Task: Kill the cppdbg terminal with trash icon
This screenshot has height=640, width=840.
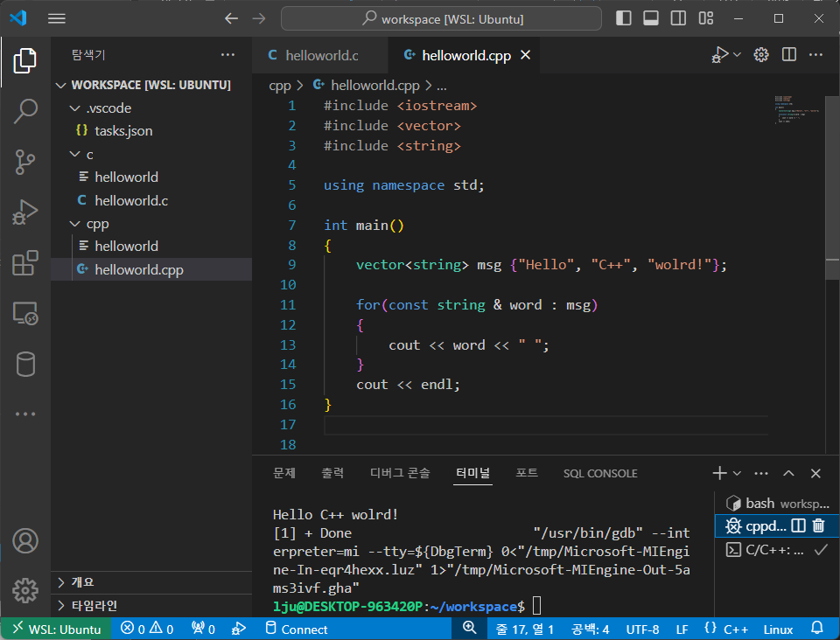Action: click(819, 526)
